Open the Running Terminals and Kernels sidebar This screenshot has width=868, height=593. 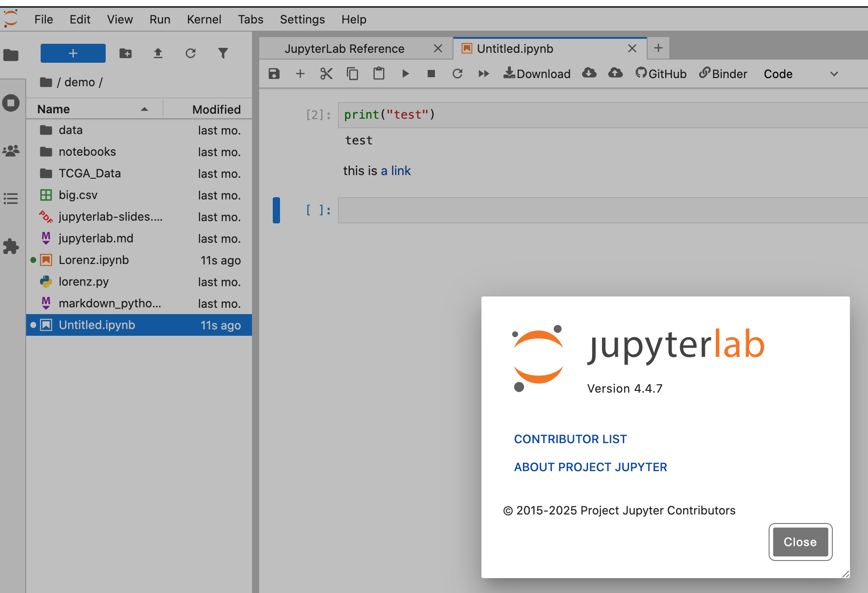pyautogui.click(x=11, y=103)
